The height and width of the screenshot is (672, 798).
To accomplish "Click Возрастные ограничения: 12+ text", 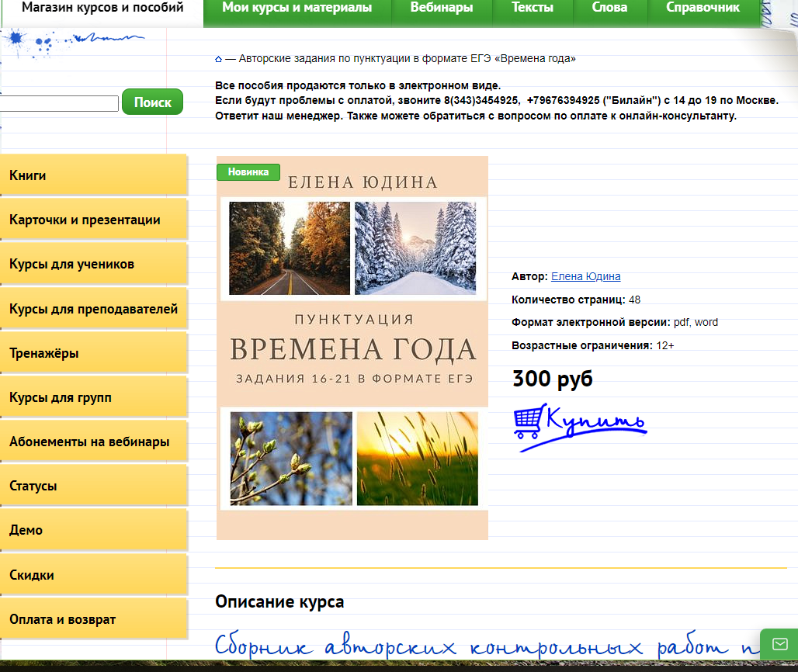I will point(592,345).
